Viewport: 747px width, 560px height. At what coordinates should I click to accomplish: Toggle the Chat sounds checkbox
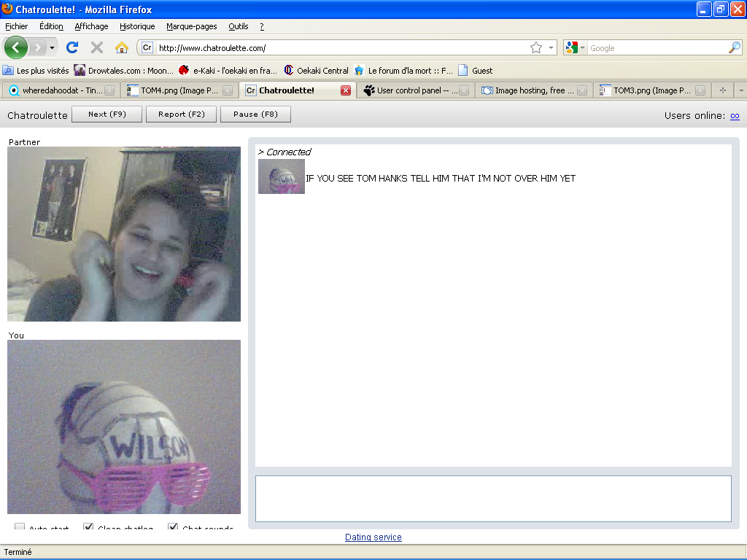pyautogui.click(x=173, y=527)
